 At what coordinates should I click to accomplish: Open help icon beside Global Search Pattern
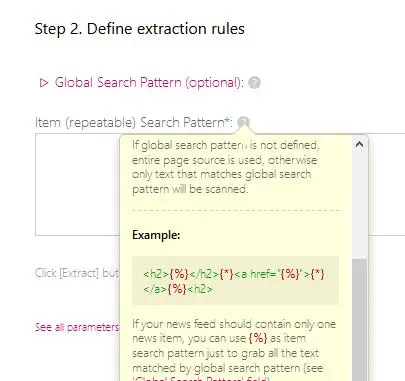coord(254,83)
